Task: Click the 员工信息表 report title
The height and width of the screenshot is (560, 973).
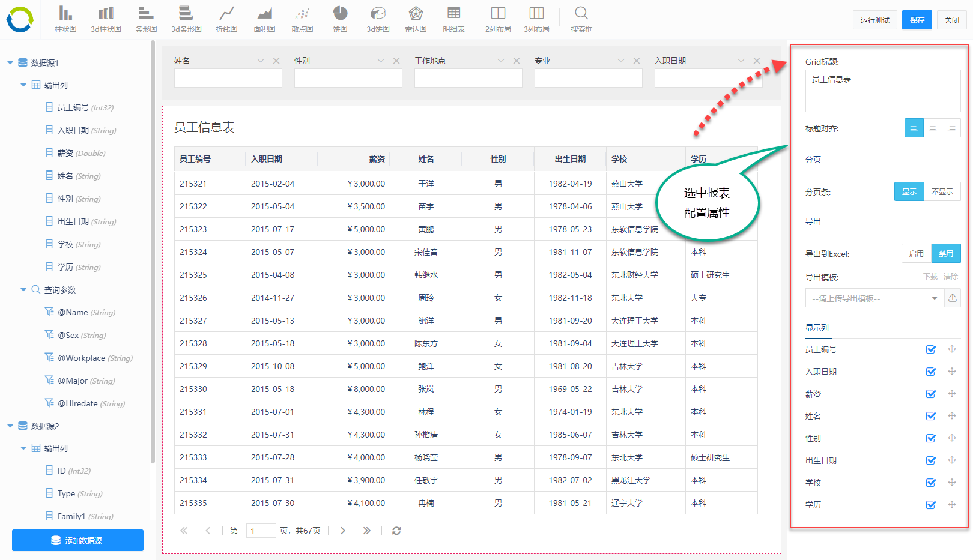Action: (204, 127)
